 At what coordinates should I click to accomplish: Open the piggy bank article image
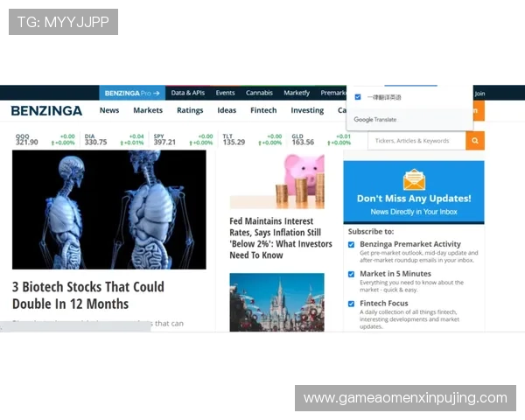[276, 181]
